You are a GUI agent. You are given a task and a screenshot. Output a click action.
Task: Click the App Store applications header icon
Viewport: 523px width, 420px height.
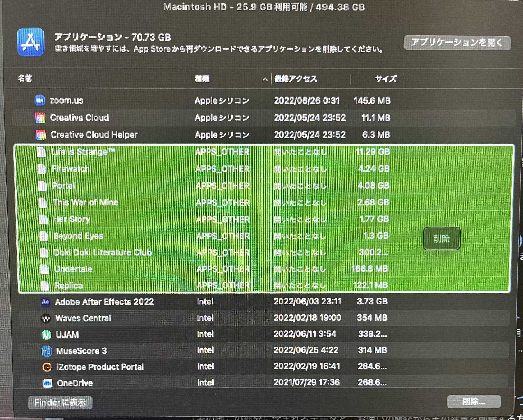pos(31,42)
